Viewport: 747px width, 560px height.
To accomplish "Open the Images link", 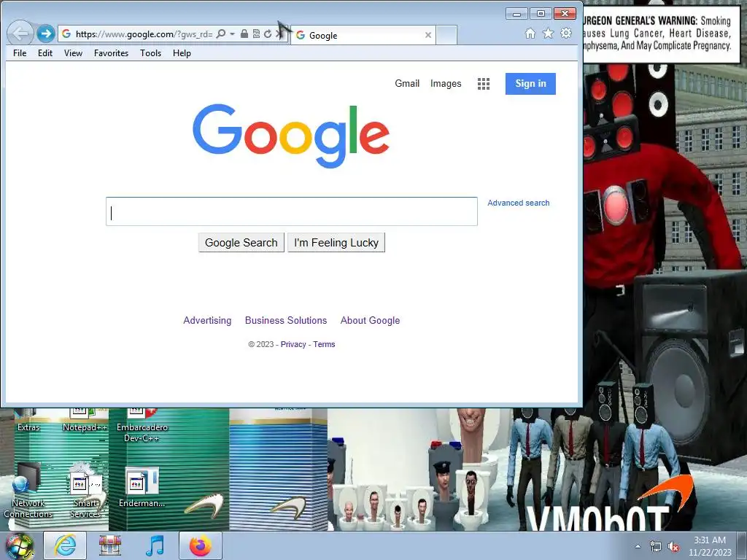I will (x=446, y=83).
